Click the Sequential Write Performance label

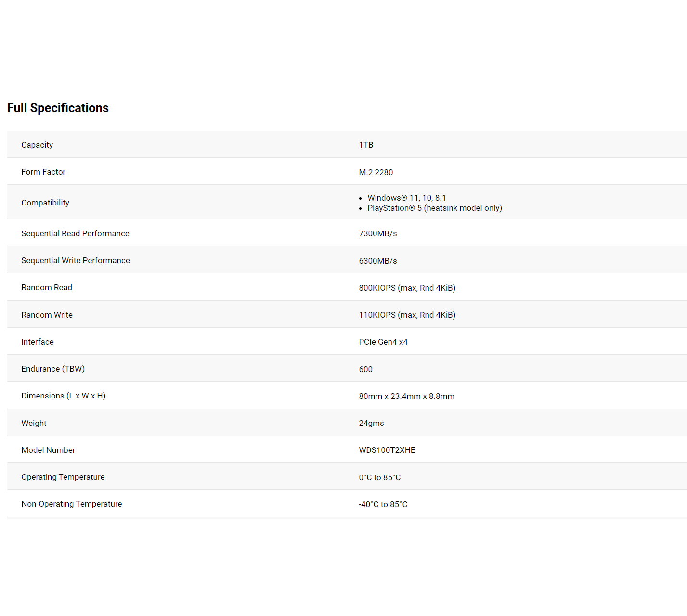pyautogui.click(x=76, y=260)
